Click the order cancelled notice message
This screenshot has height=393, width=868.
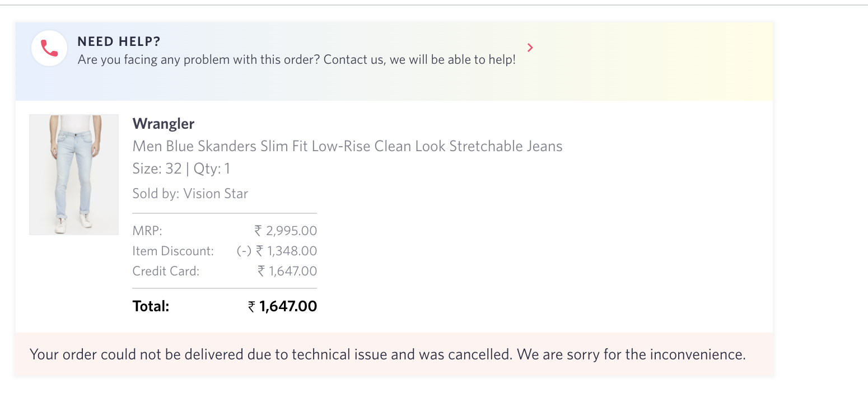pos(387,354)
